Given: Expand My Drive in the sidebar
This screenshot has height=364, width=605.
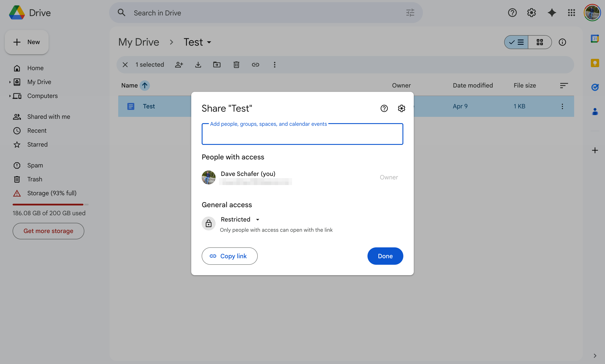Looking at the screenshot, I should tap(10, 82).
